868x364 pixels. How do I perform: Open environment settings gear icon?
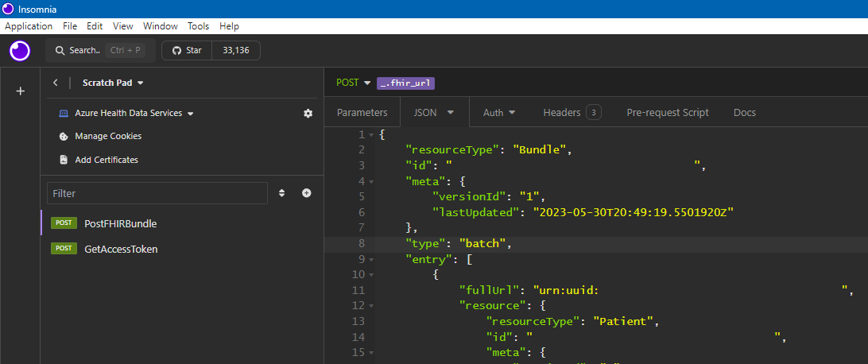[x=308, y=113]
